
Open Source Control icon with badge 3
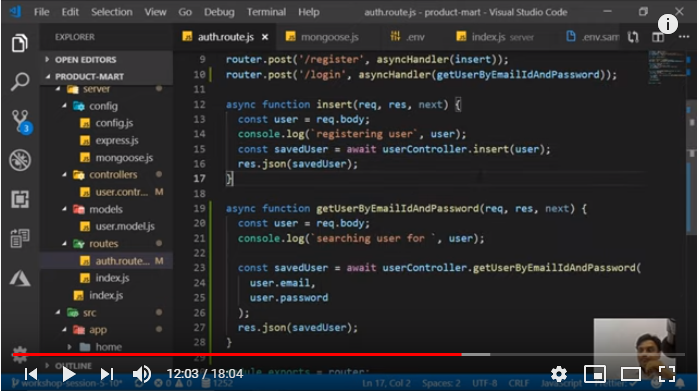[21, 121]
